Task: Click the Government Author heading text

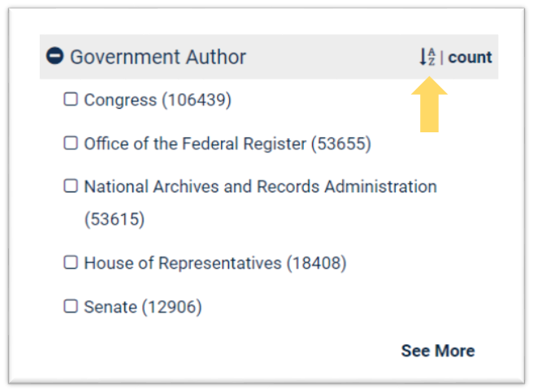Action: coord(158,57)
